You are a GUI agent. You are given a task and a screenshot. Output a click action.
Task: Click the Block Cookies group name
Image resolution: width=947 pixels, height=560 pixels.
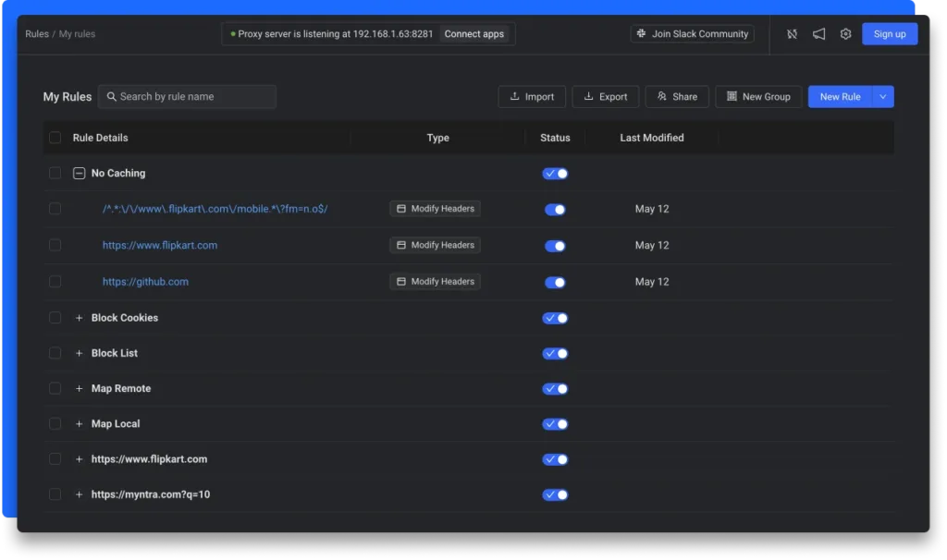(125, 317)
